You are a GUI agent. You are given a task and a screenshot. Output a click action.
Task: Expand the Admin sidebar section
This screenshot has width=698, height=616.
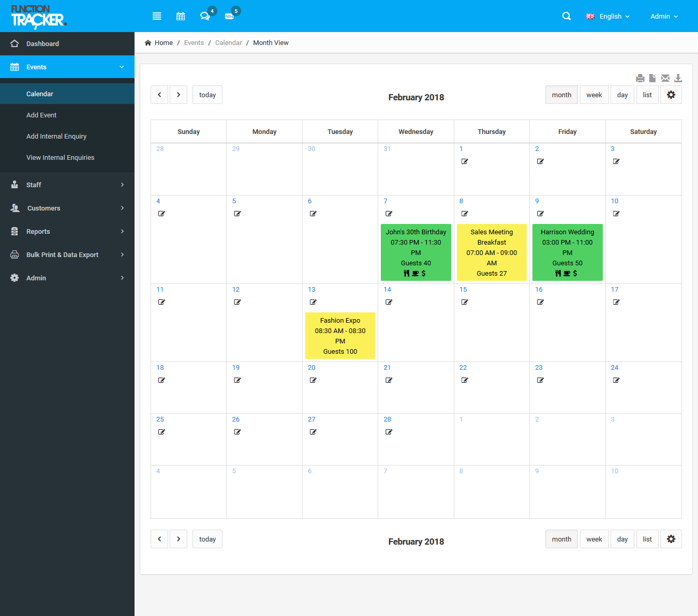[x=67, y=278]
